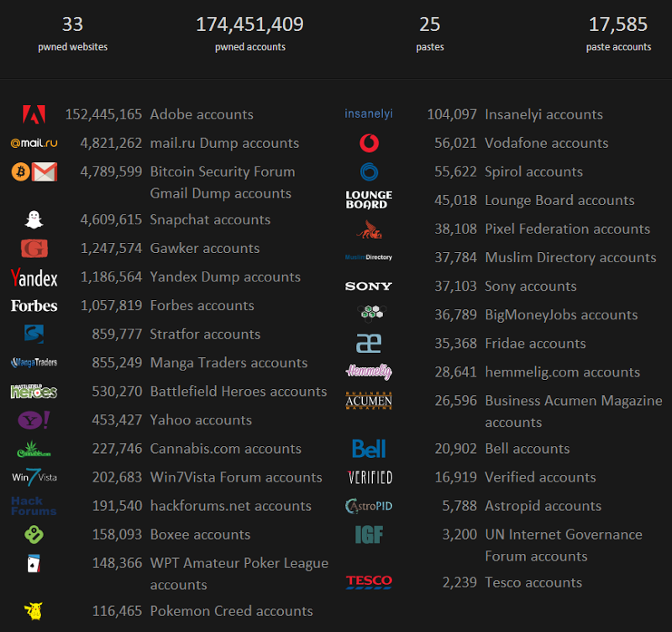Open Pokemon Creed accounts link
This screenshot has height=632, width=672.
(x=232, y=611)
